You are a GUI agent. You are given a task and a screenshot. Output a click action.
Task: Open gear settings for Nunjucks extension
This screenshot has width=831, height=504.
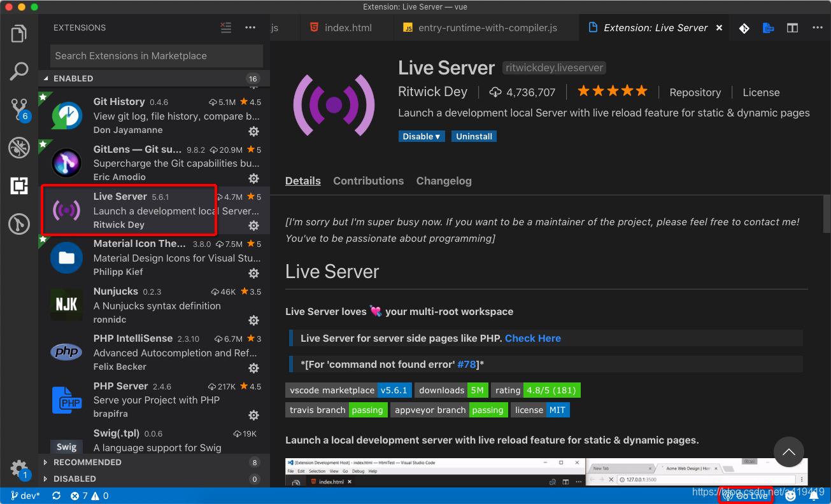pyautogui.click(x=253, y=320)
